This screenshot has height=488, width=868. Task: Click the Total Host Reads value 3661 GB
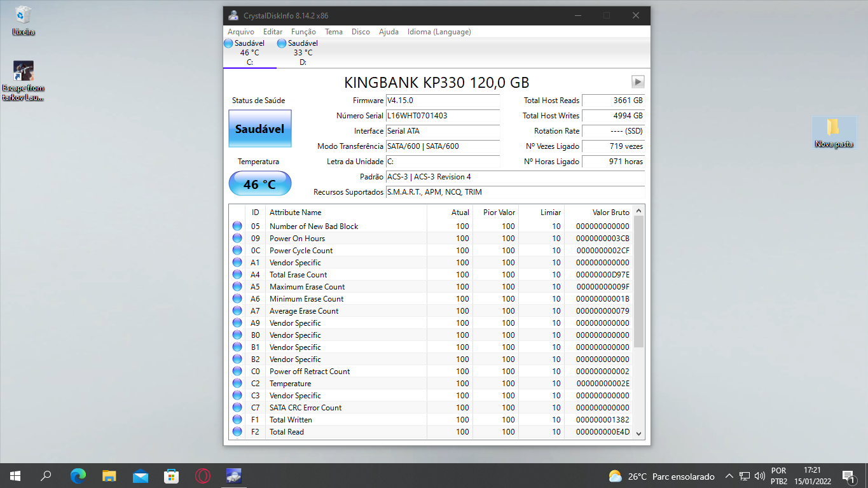point(614,101)
